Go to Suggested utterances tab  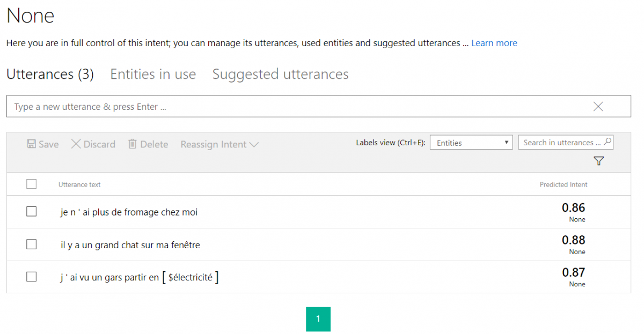pos(280,74)
